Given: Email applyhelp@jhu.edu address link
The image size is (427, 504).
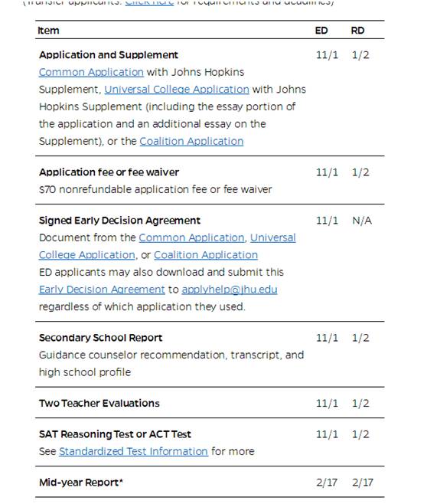Looking at the screenshot, I should (230, 290).
